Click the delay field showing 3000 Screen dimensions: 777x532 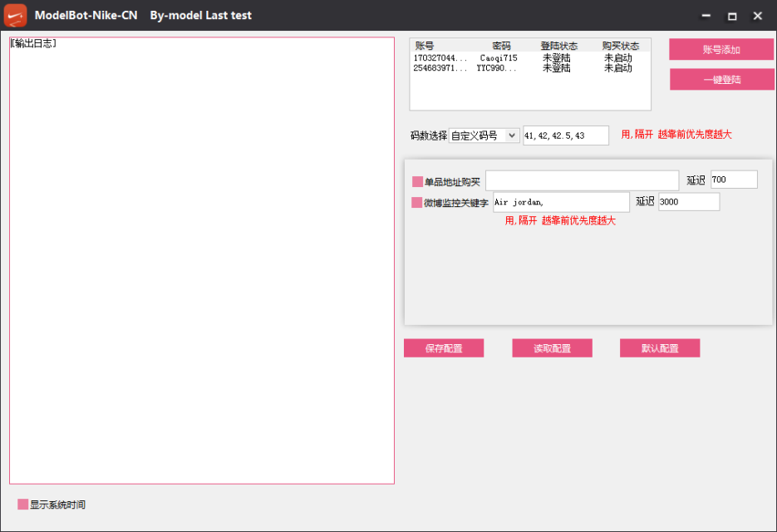click(688, 202)
